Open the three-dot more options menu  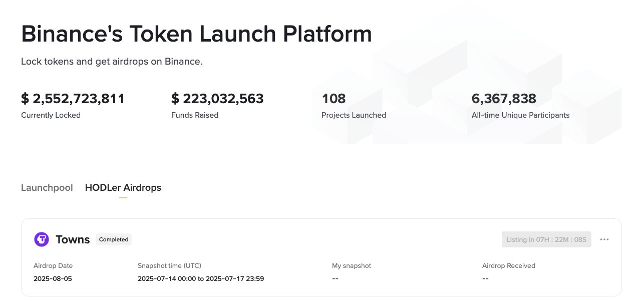[x=604, y=239]
